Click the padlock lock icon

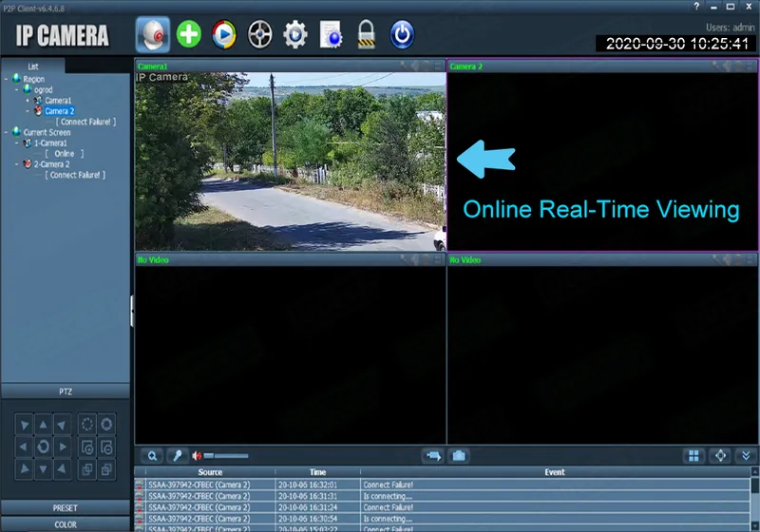pos(367,34)
